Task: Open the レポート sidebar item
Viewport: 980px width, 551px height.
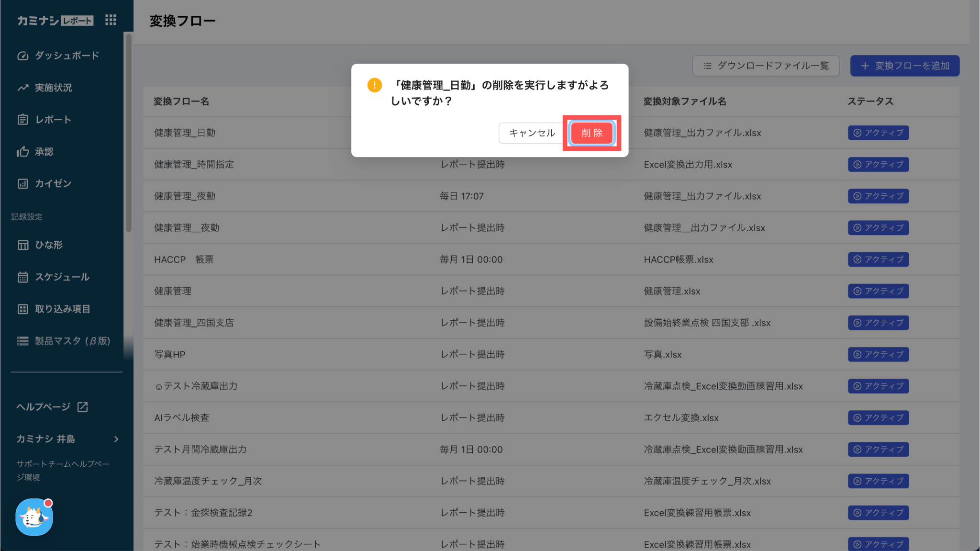Action: point(53,120)
